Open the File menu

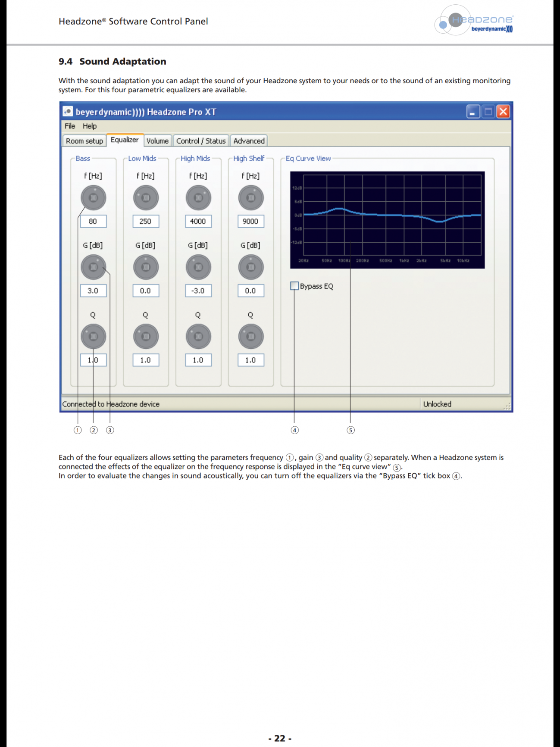(x=70, y=126)
